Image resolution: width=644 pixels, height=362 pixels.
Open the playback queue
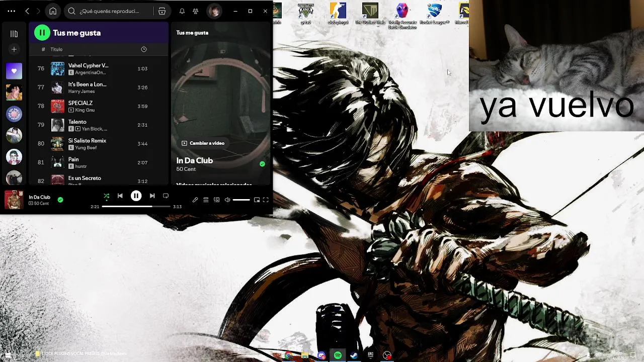pyautogui.click(x=206, y=200)
